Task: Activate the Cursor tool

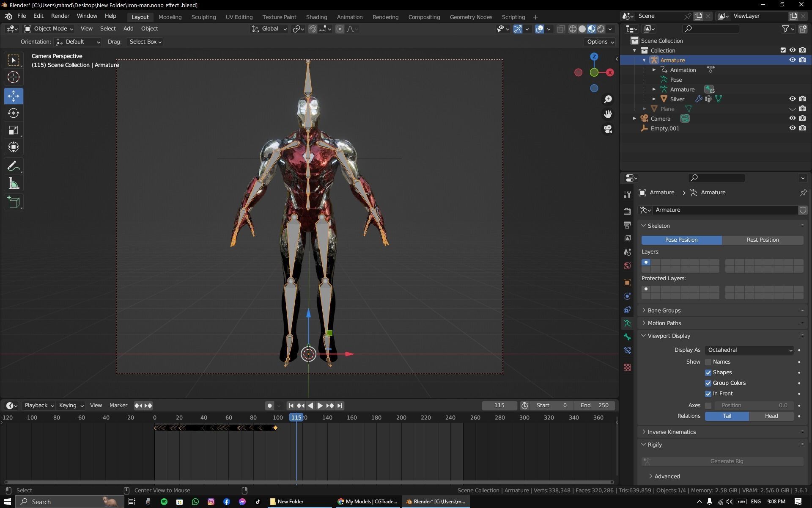Action: pyautogui.click(x=14, y=77)
